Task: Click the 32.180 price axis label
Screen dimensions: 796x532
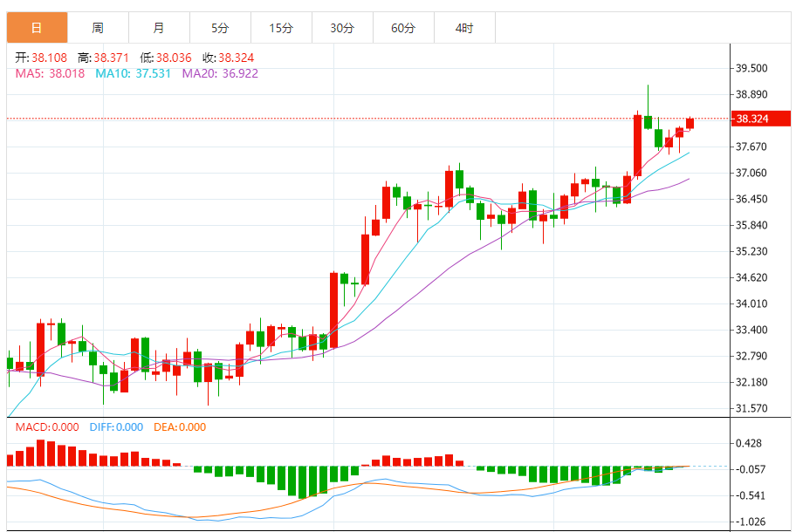Action: click(751, 382)
